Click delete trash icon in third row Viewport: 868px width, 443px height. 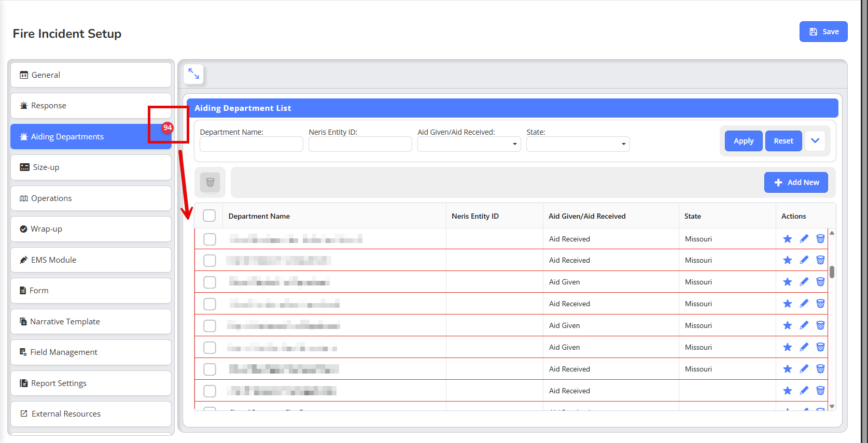(820, 282)
